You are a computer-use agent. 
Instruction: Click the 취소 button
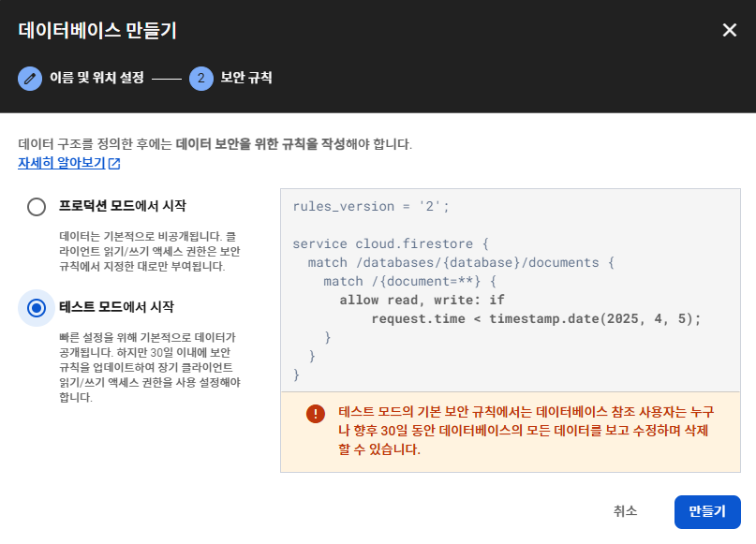point(626,511)
